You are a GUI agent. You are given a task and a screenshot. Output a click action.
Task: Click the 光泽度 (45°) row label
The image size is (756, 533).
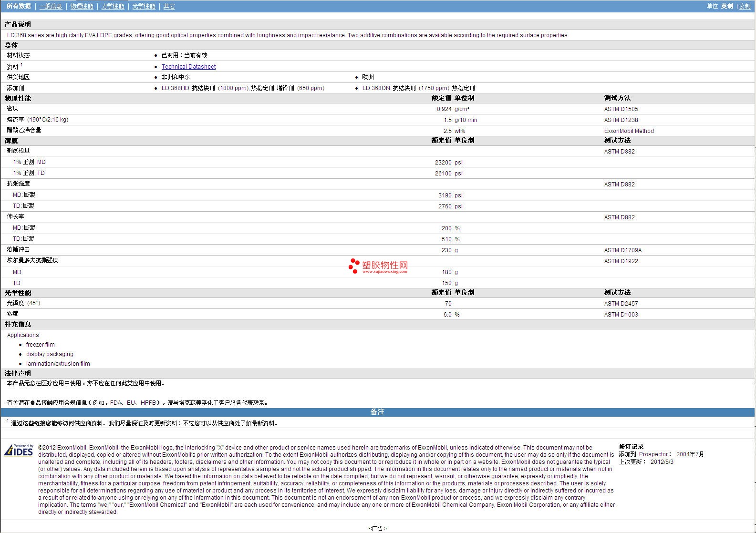[x=23, y=303]
